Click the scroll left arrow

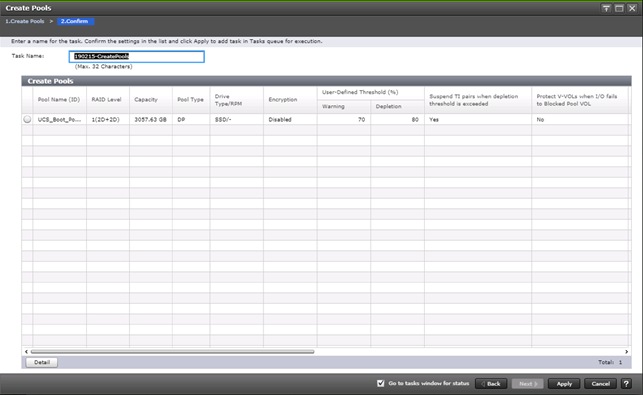click(26, 352)
